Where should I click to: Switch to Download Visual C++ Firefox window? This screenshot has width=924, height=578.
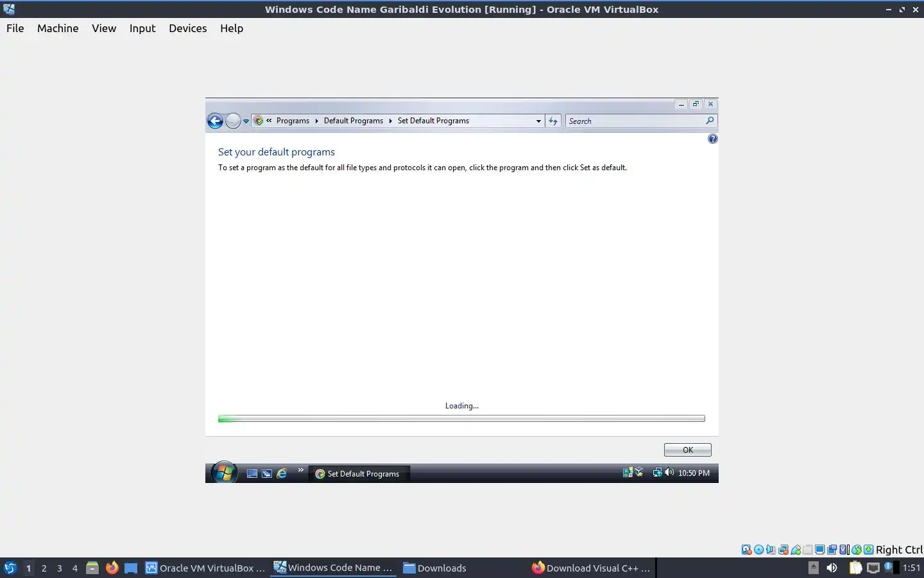click(592, 568)
